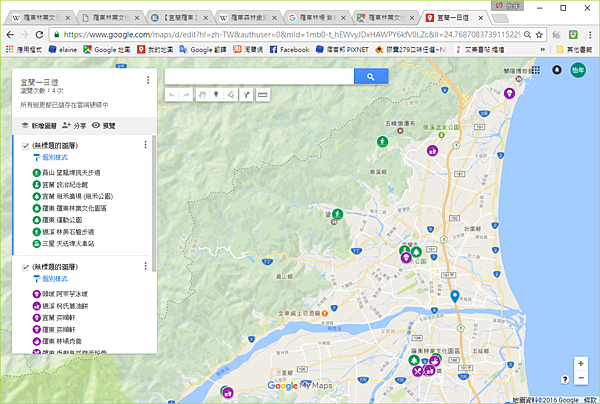Viewport: 600px width, 404px height.
Task: Open the Google apps grid
Action: tap(536, 70)
